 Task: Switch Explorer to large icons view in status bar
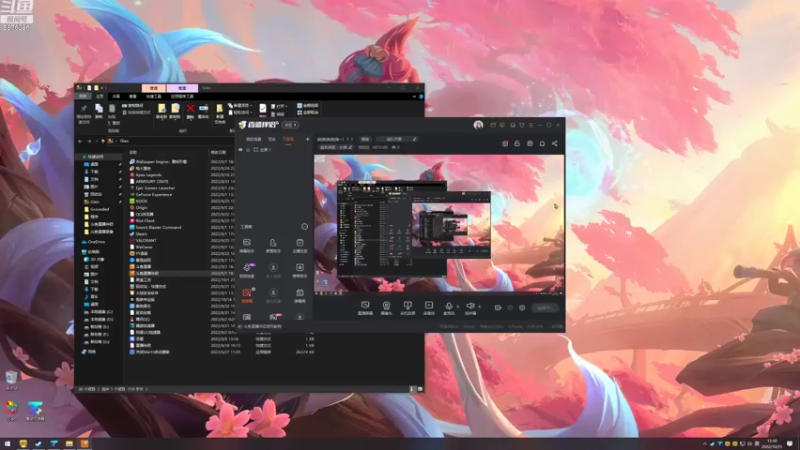pos(420,389)
